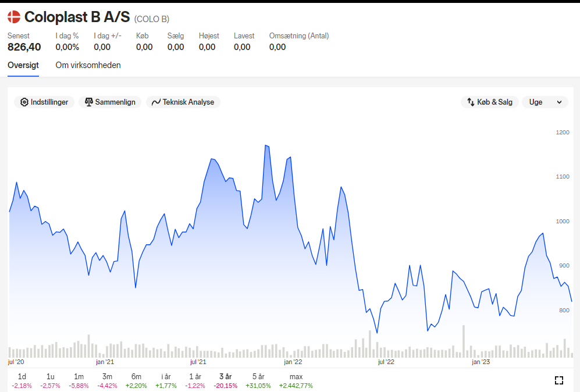This screenshot has height=392, width=580.
Task: Click the (COLO B) ticker text
Action: [152, 19]
